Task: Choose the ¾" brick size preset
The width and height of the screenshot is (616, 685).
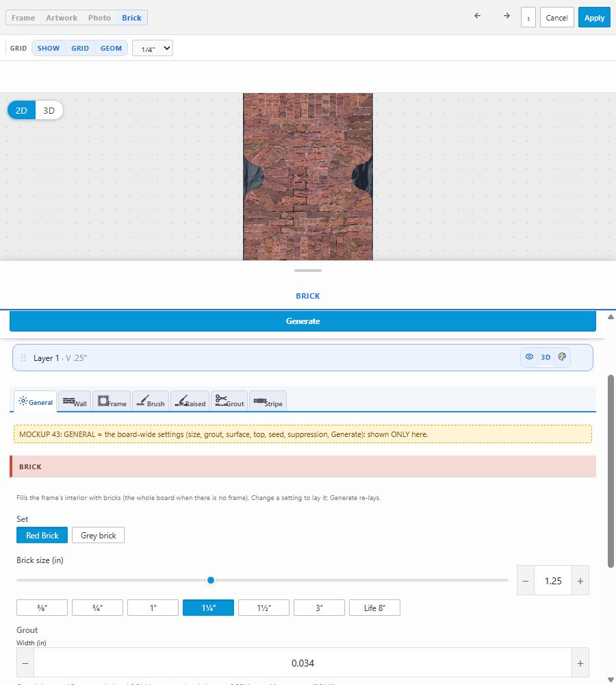Action: point(97,608)
